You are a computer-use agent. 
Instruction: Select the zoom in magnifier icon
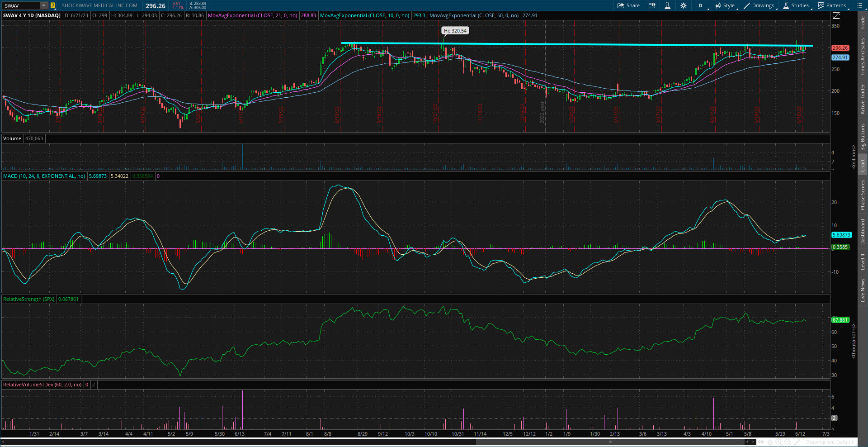(x=778, y=442)
